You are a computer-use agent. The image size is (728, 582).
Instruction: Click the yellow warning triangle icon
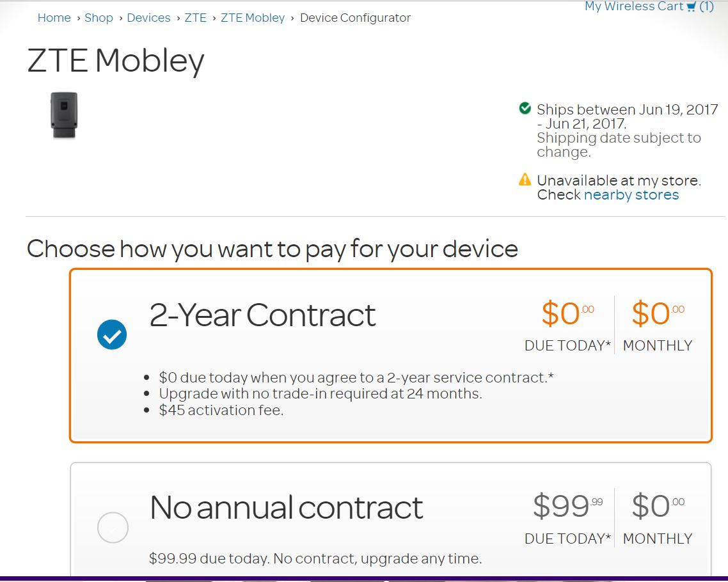pyautogui.click(x=525, y=179)
